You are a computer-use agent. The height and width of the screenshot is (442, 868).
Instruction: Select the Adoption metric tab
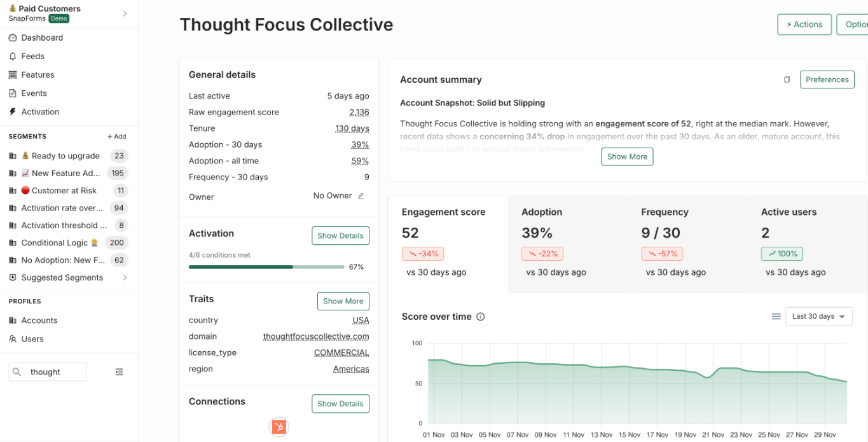click(x=567, y=244)
